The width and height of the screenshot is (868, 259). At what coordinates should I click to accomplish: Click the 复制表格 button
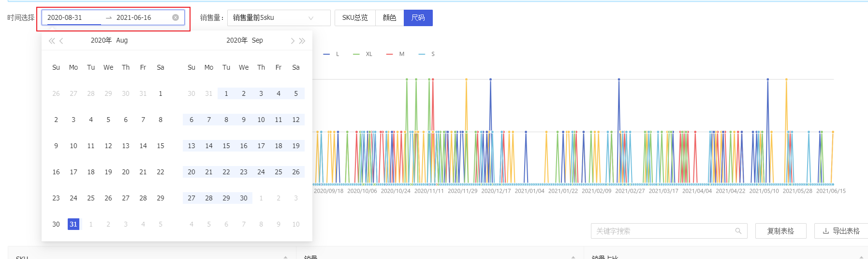[x=780, y=231]
